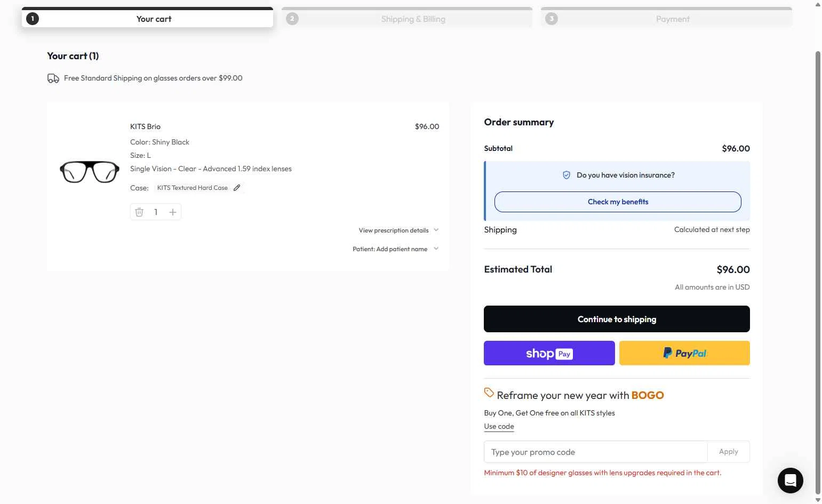
Task: Expand View prescription details
Action: click(x=398, y=230)
